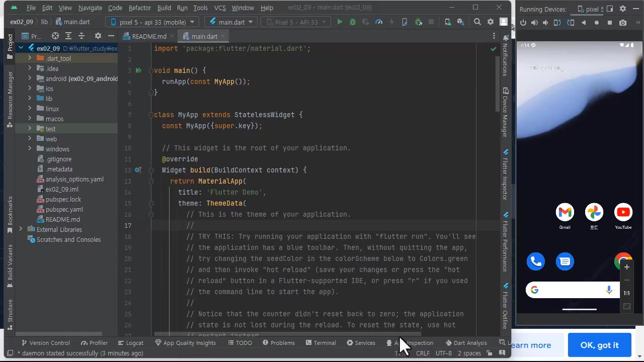
Task: Click the Select Opened File target icon
Action: [x=55, y=36]
